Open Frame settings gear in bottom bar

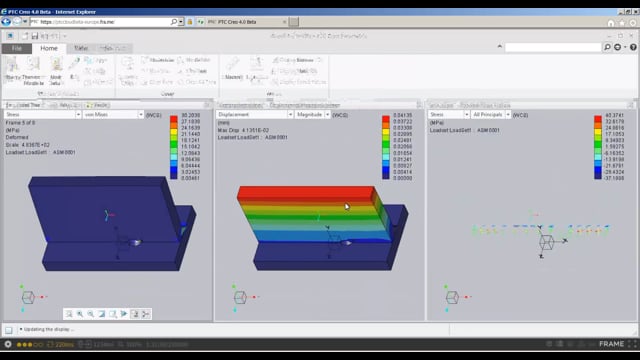[8, 344]
